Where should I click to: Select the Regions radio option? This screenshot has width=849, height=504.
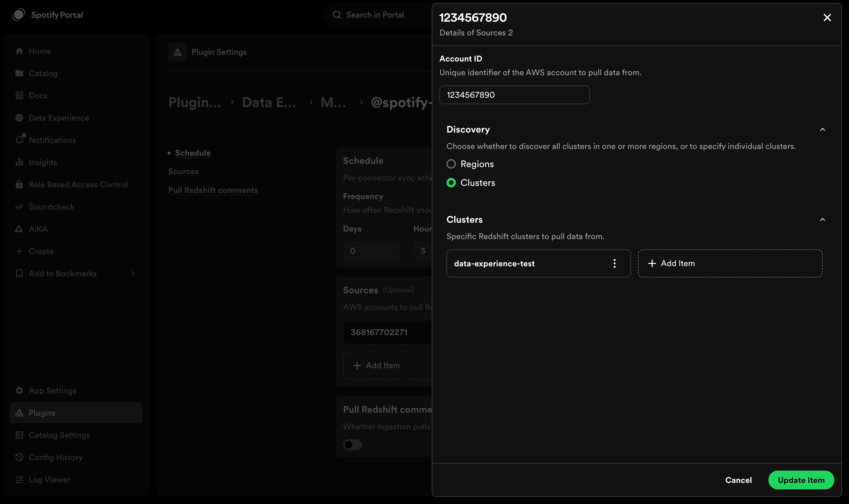(x=451, y=164)
